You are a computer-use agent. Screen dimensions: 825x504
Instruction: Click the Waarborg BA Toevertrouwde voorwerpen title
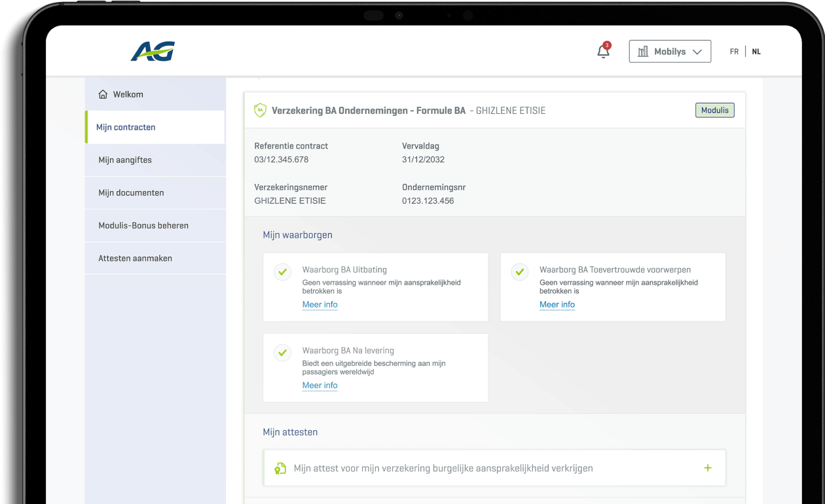point(615,270)
